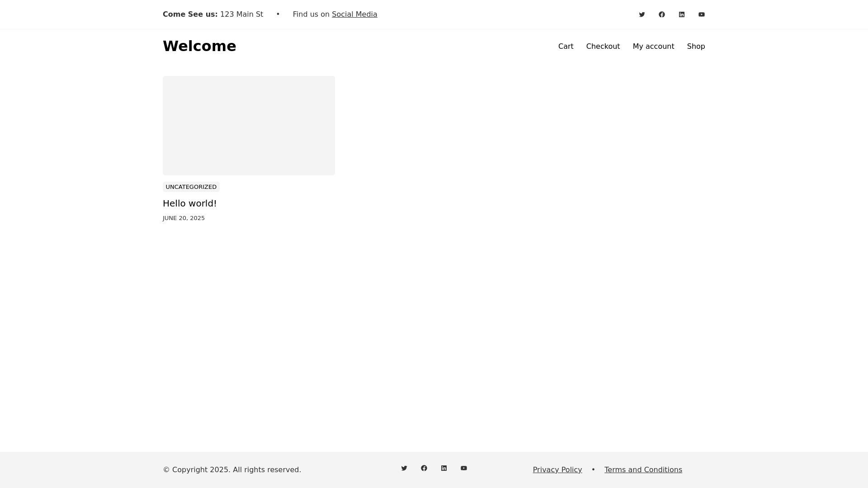Open the Cart menu item
868x488 pixels.
566,47
